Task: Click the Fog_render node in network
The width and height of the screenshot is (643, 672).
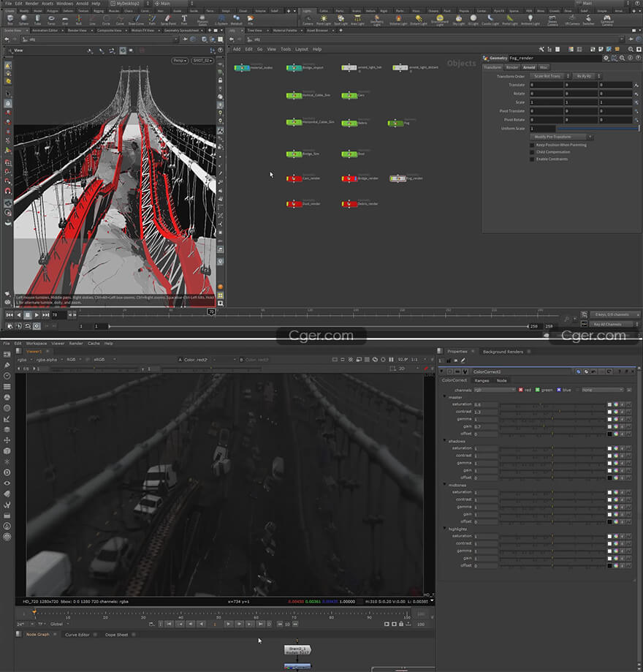Action: pos(398,178)
